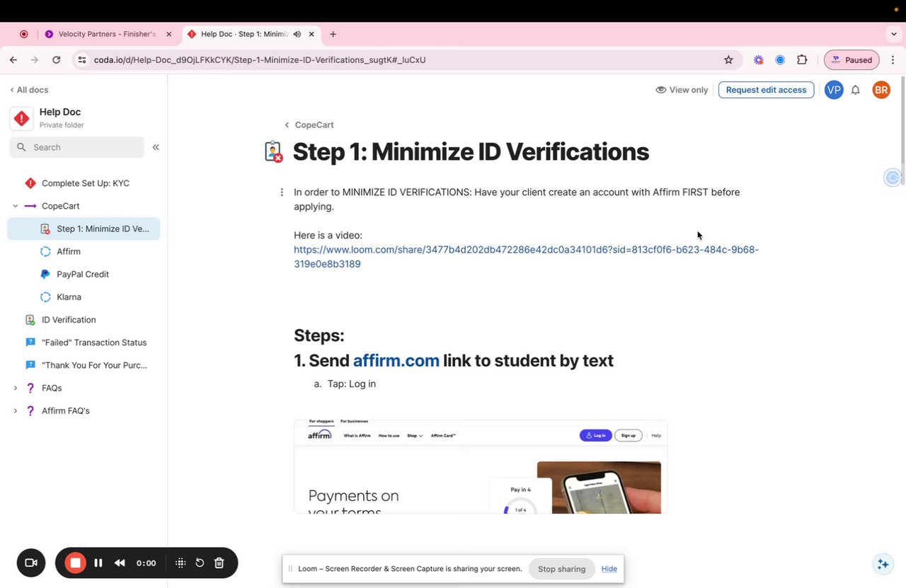The height and width of the screenshot is (588, 906).
Task: Open notifications bell icon
Action: (x=855, y=90)
